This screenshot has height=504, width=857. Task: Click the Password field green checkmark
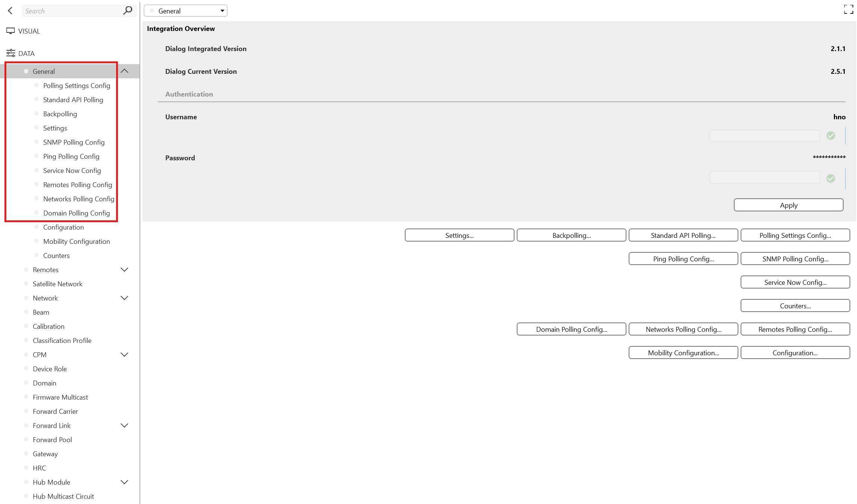click(831, 179)
